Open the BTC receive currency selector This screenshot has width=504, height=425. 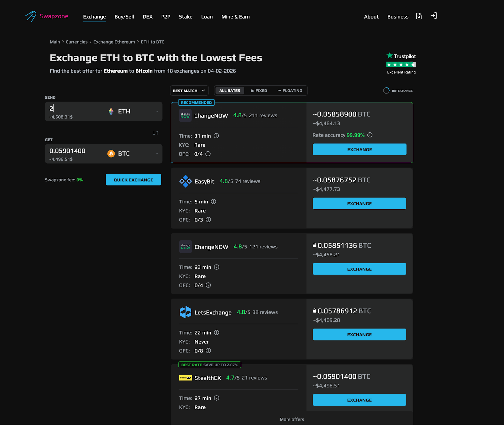133,154
